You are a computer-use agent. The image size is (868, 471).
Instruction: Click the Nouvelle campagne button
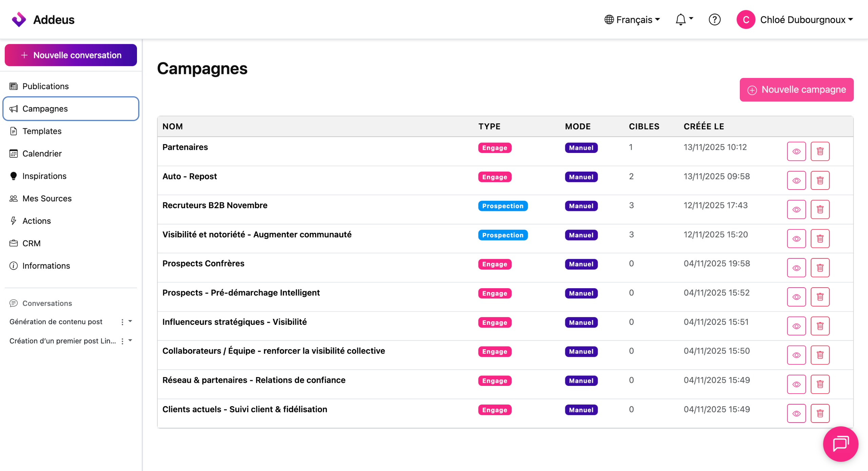click(x=796, y=90)
